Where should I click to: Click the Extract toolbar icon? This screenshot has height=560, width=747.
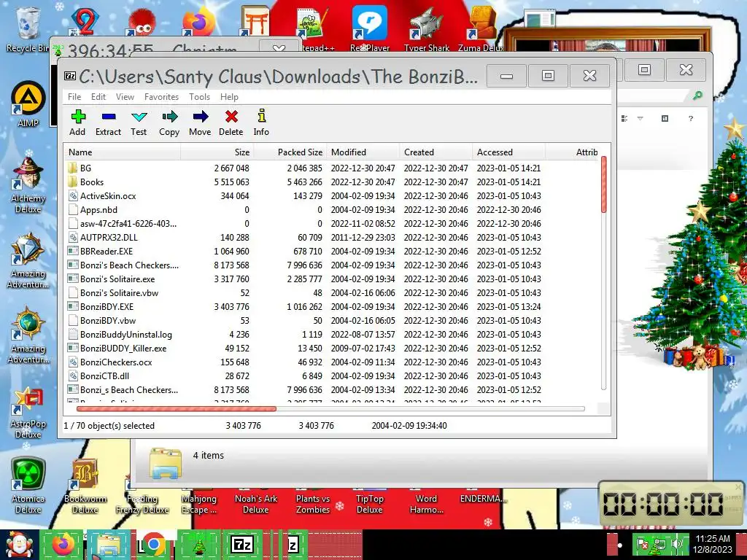(x=108, y=122)
